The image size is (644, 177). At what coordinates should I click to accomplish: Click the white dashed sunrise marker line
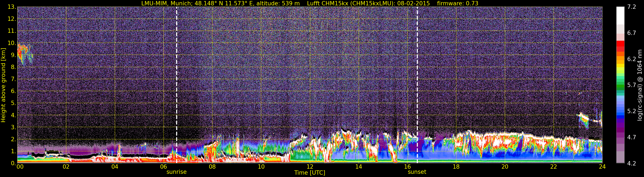(177, 85)
